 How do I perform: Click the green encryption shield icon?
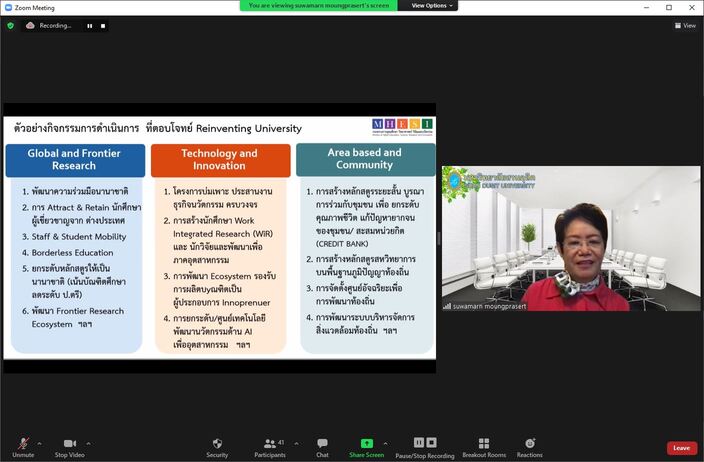pyautogui.click(x=10, y=26)
